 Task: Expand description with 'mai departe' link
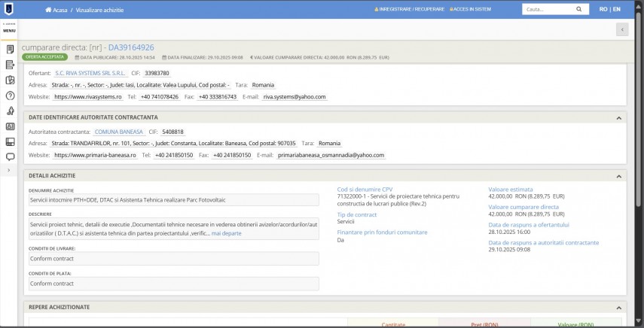226,233
